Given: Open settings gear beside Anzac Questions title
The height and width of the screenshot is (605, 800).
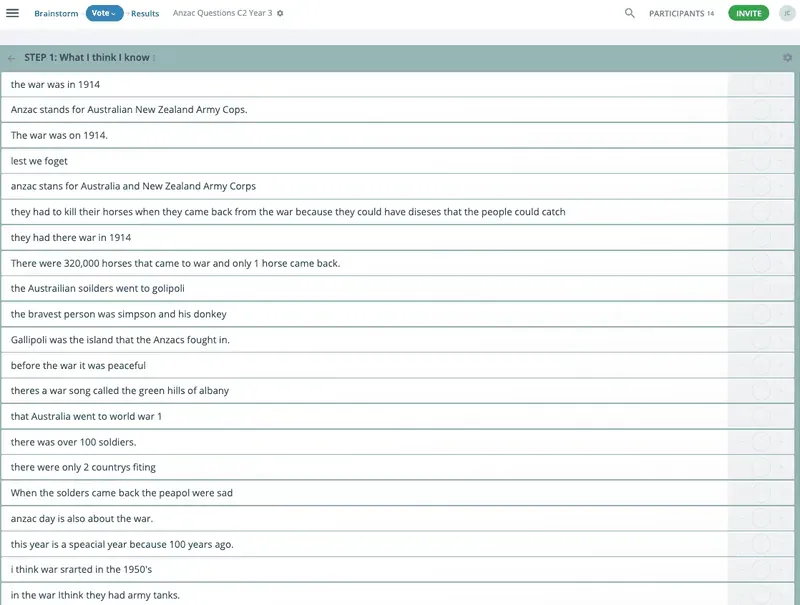Looking at the screenshot, I should click(280, 13).
